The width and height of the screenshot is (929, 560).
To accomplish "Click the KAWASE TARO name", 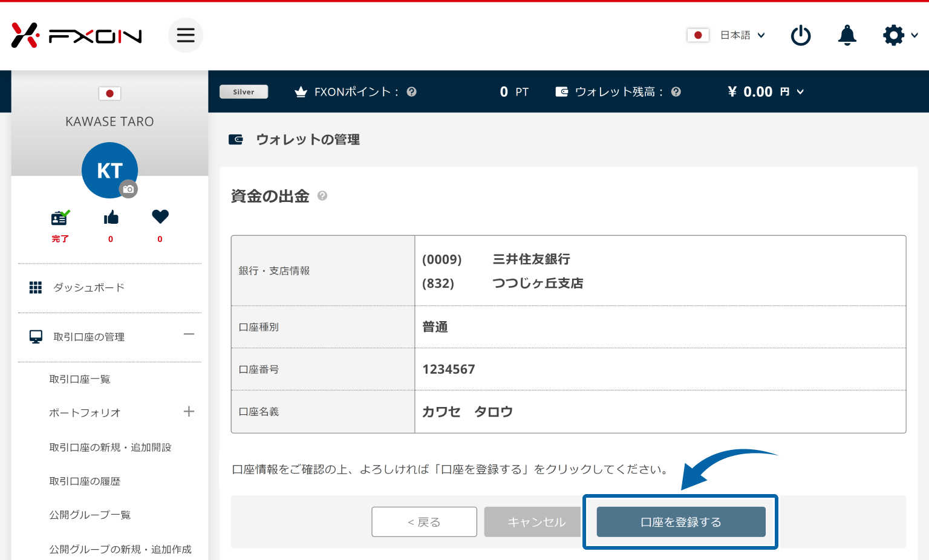I will [x=109, y=122].
